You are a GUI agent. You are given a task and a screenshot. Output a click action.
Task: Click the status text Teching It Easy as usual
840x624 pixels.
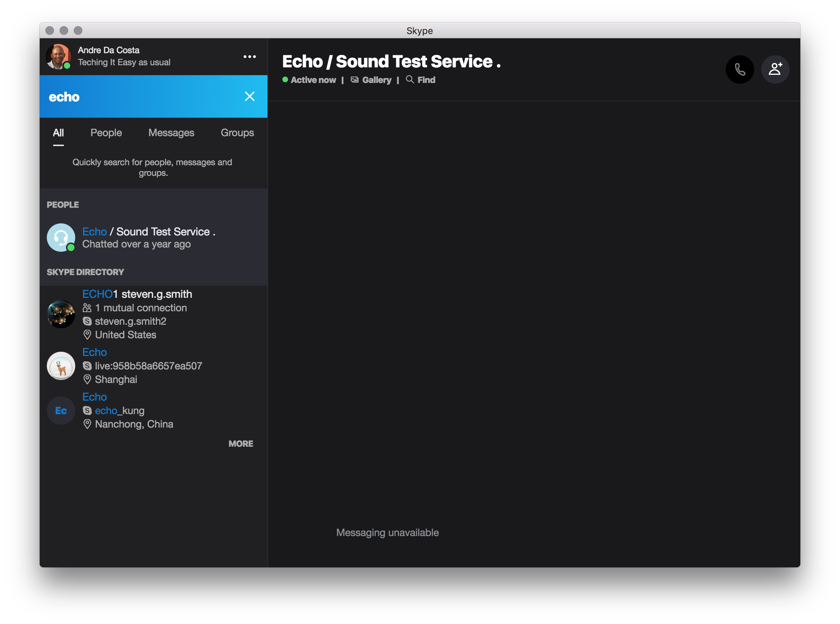click(x=124, y=62)
